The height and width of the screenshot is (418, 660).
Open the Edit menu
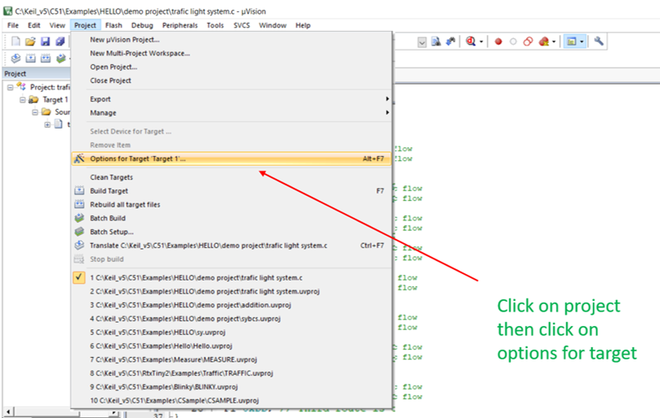coord(34,25)
